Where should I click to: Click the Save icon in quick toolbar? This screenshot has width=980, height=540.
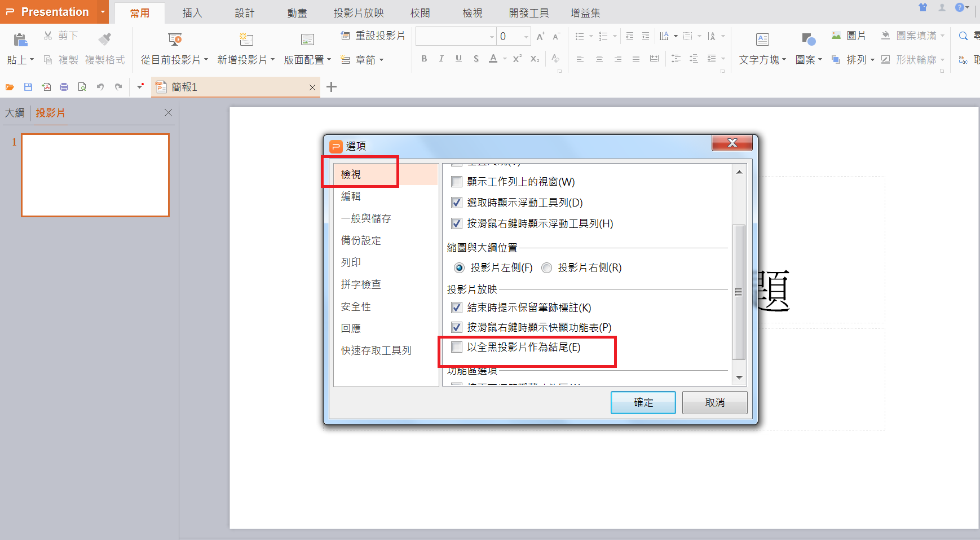pyautogui.click(x=28, y=87)
